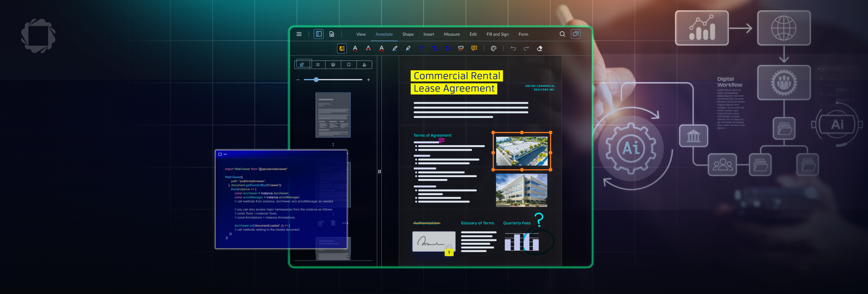868x294 pixels.
Task: Select the office building photo
Action: (522, 190)
